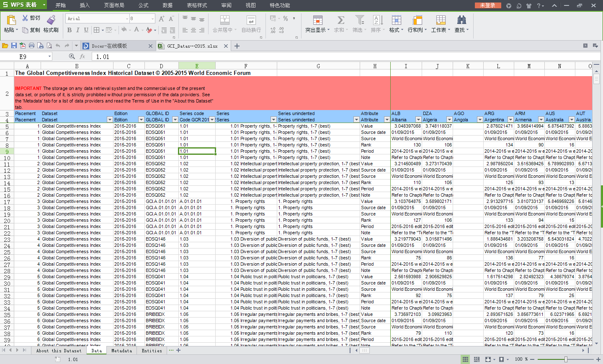Toggle Bold formatting
Image resolution: width=603 pixels, height=364 pixels.
(x=70, y=30)
